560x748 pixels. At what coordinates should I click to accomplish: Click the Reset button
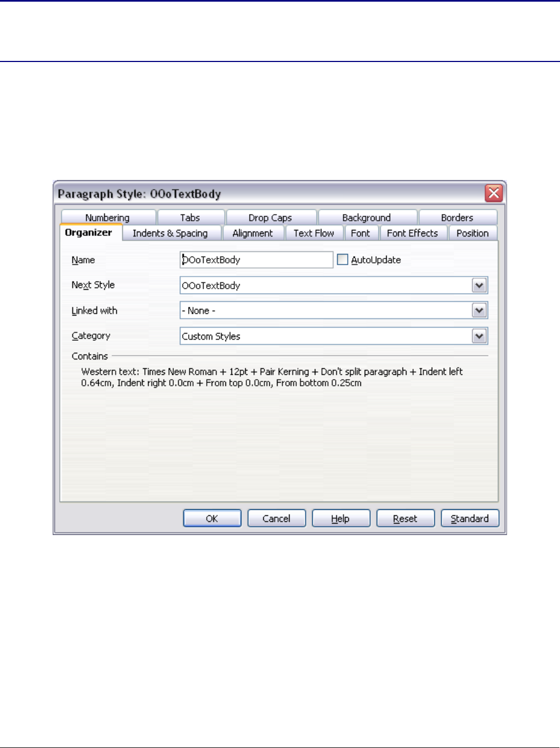(x=405, y=518)
